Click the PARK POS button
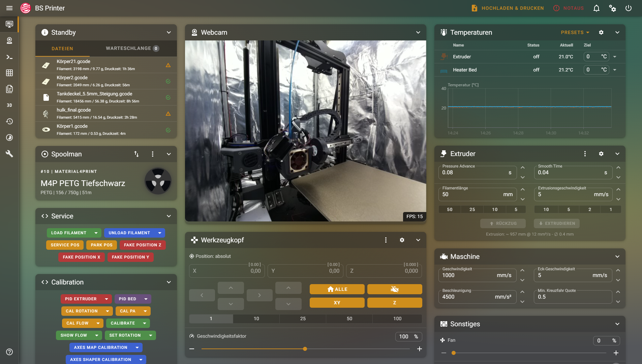 (x=101, y=245)
